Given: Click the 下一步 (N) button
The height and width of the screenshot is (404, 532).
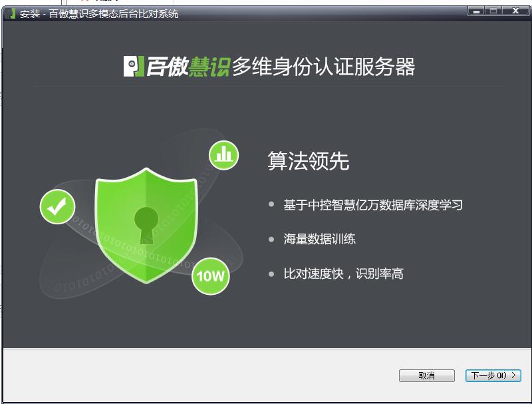Looking at the screenshot, I should [493, 375].
